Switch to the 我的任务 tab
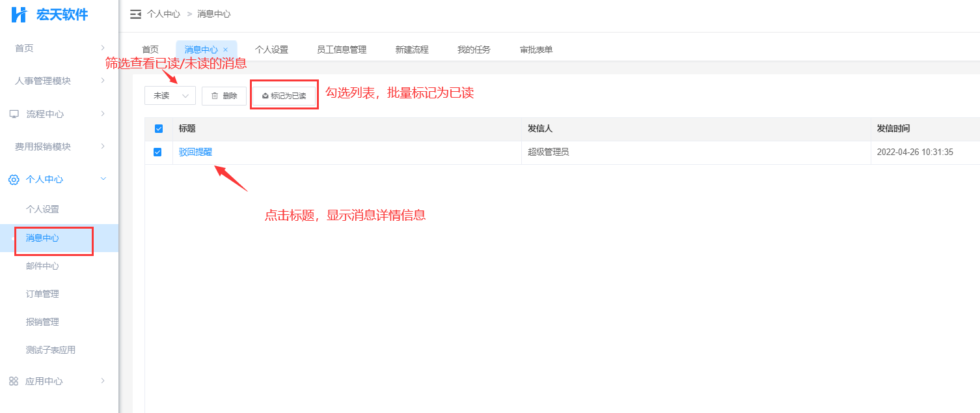 [474, 50]
